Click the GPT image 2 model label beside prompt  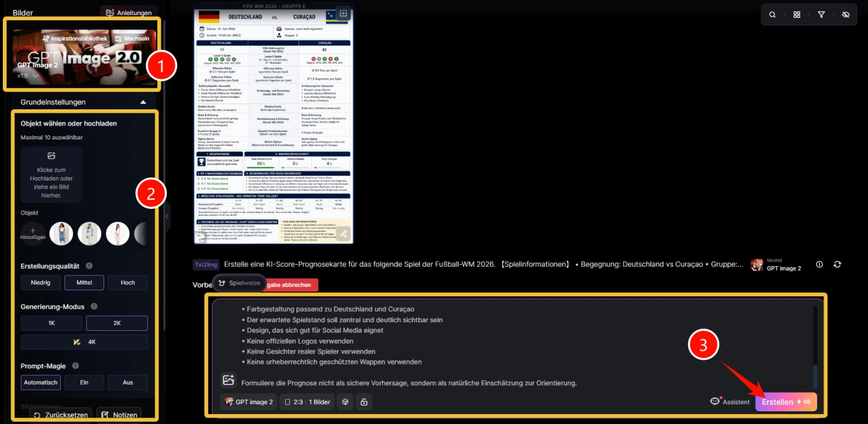tap(776, 265)
